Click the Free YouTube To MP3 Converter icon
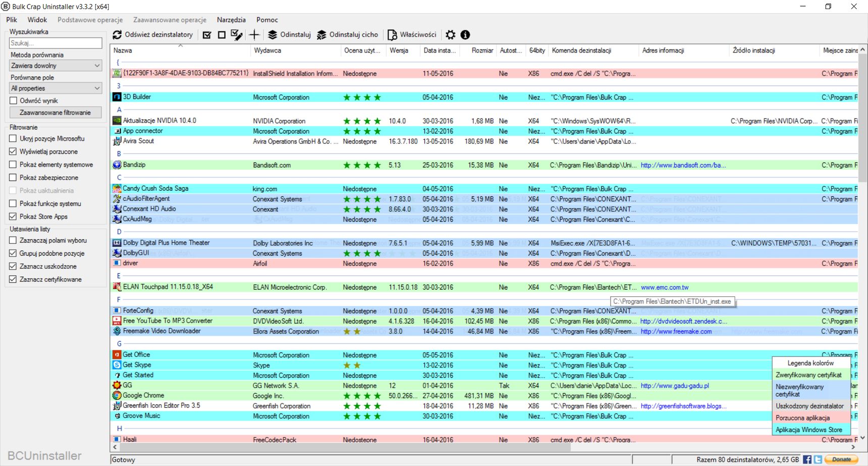 [x=117, y=321]
